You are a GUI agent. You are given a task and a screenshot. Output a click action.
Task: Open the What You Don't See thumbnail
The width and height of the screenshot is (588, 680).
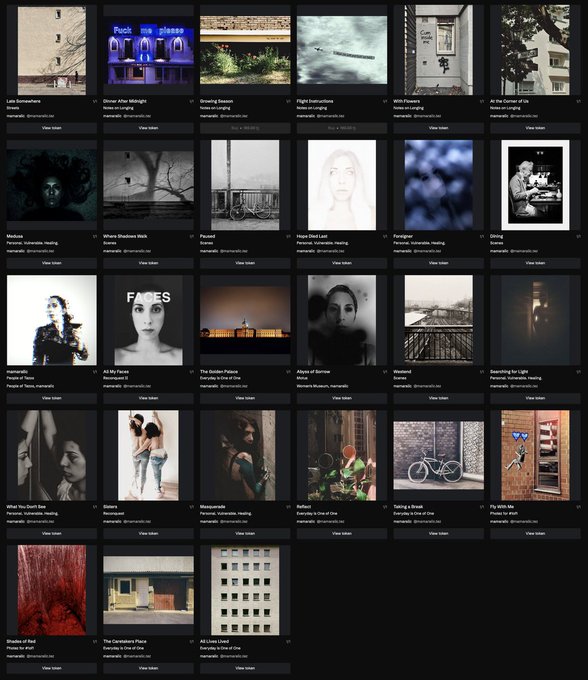(52, 455)
